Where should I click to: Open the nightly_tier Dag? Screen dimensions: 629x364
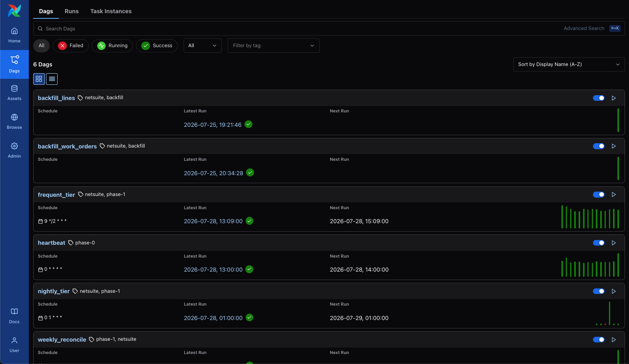[x=54, y=291]
